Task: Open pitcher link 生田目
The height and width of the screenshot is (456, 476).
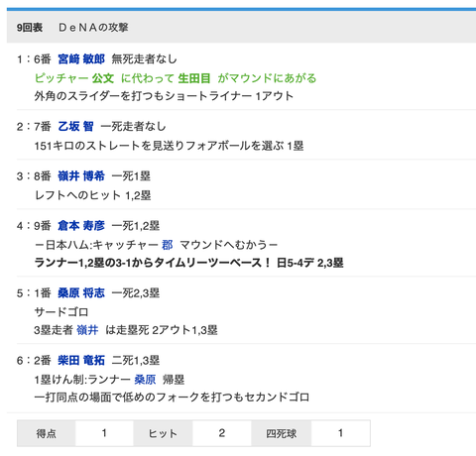Action: point(194,78)
